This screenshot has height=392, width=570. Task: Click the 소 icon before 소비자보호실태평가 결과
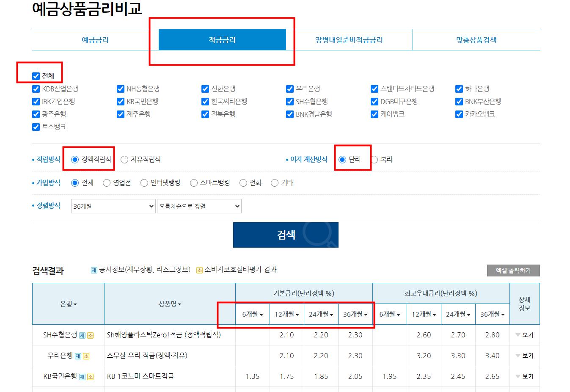point(199,269)
